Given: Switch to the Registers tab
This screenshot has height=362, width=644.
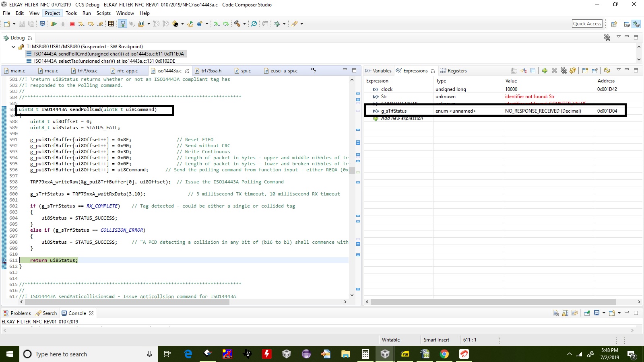Looking at the screenshot, I should click(454, 71).
